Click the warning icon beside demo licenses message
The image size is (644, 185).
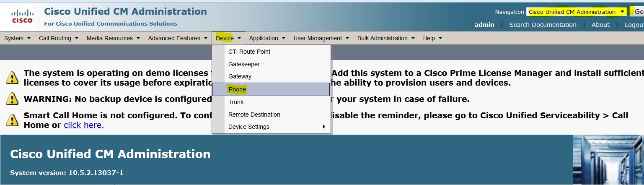(12, 78)
